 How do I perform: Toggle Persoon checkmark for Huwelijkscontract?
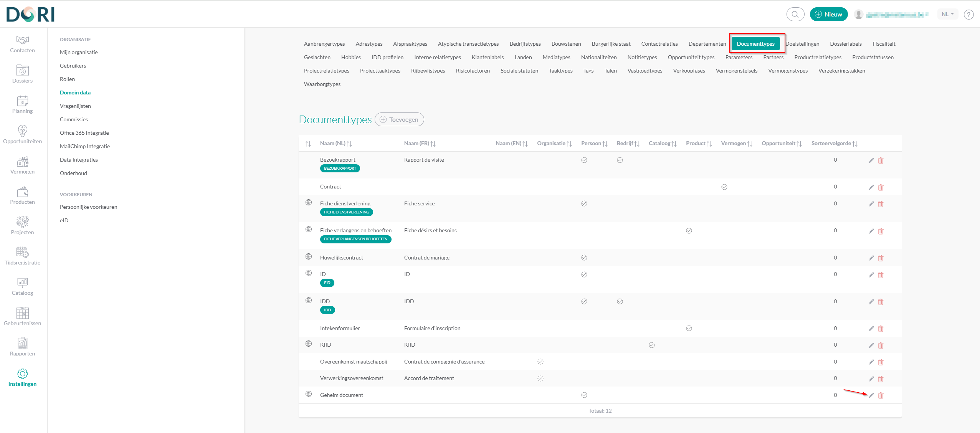click(x=584, y=258)
